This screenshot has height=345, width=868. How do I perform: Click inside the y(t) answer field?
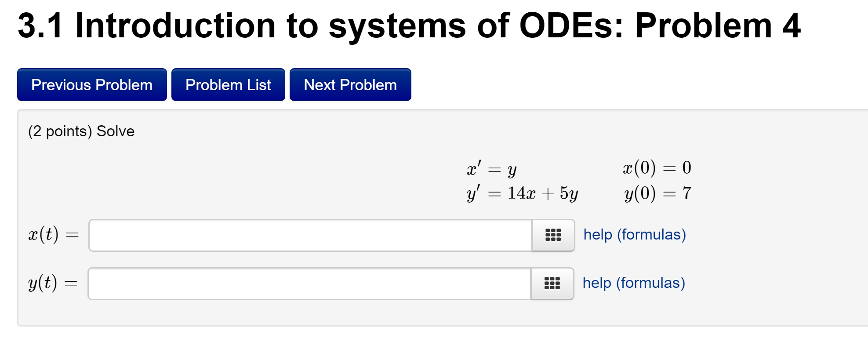click(308, 283)
